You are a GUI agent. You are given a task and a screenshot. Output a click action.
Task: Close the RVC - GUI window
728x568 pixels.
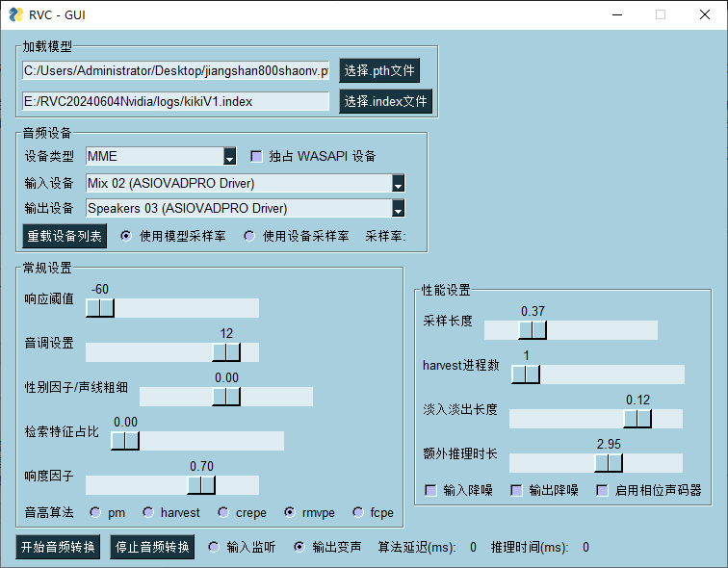point(705,14)
